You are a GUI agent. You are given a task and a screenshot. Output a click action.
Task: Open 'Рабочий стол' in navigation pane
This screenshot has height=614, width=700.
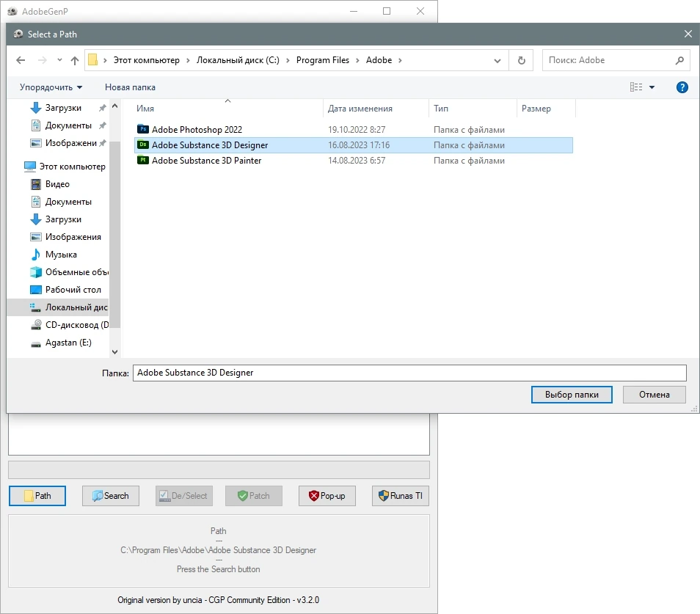point(73,290)
